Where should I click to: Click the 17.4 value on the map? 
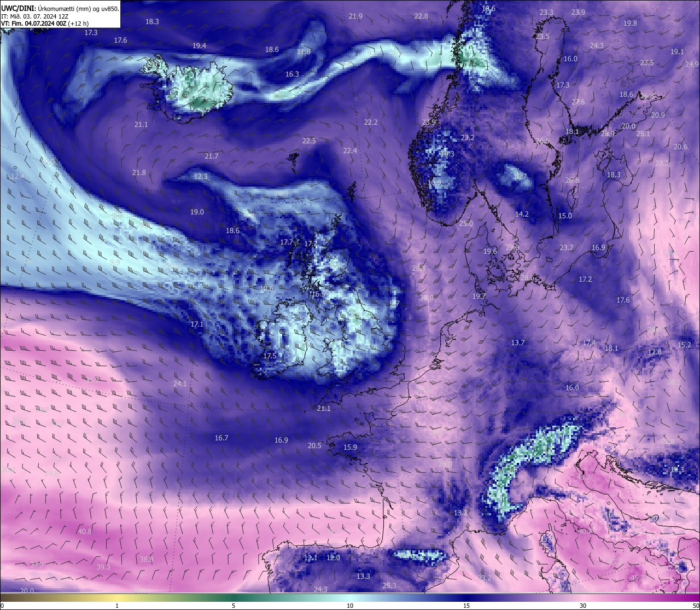[x=589, y=343]
